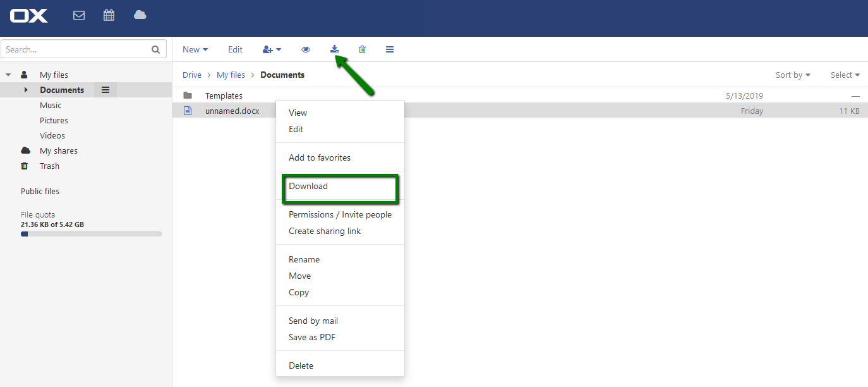Click the eye viewer icon

pyautogui.click(x=306, y=49)
